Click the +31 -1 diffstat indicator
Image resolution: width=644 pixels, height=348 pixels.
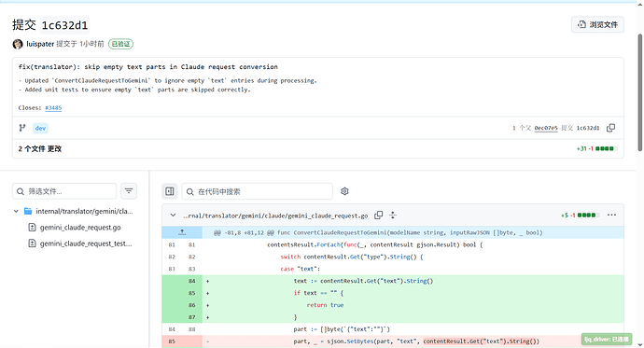pos(596,148)
